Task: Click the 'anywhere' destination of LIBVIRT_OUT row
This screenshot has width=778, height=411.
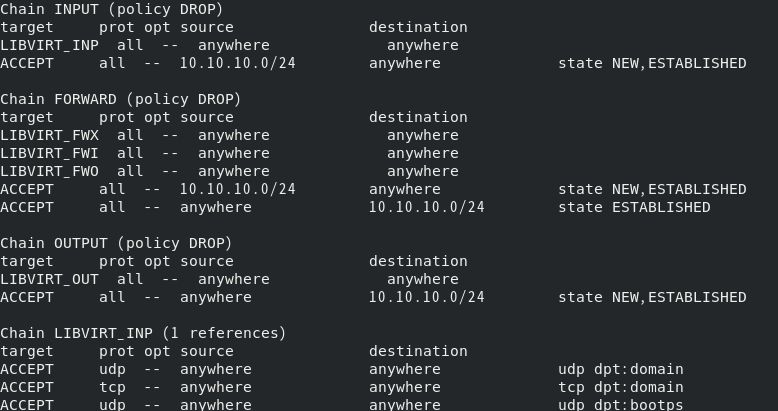Action: pos(423,279)
